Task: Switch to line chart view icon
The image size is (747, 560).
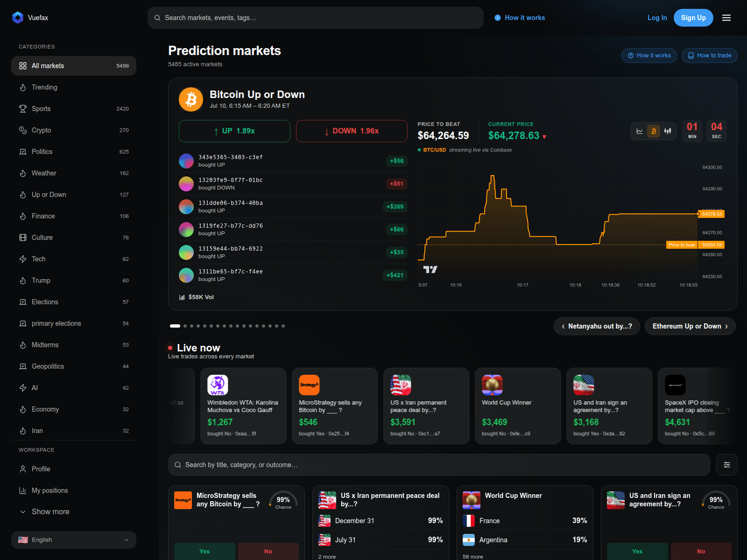Action: [640, 131]
